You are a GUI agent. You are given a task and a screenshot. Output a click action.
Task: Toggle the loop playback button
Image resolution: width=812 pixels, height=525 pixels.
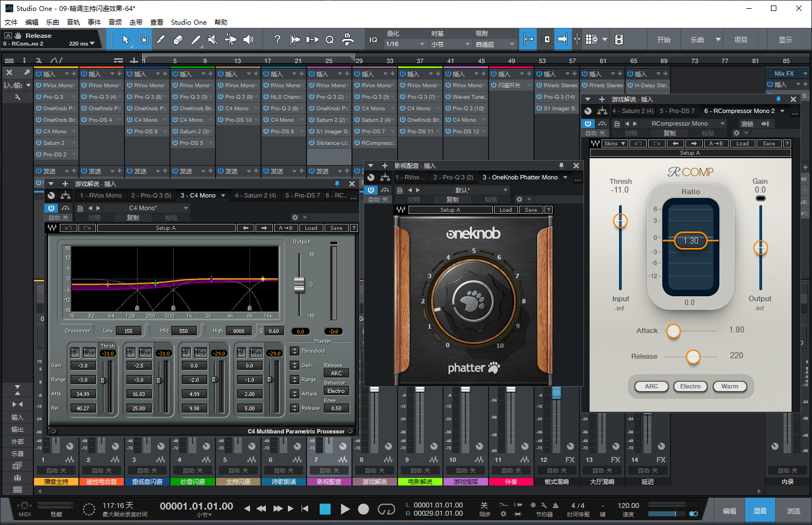click(386, 509)
